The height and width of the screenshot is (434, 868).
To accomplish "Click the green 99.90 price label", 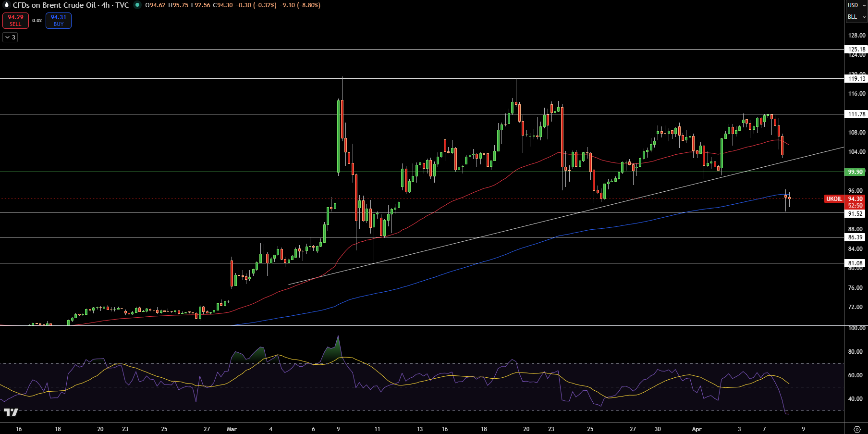I will coord(855,172).
